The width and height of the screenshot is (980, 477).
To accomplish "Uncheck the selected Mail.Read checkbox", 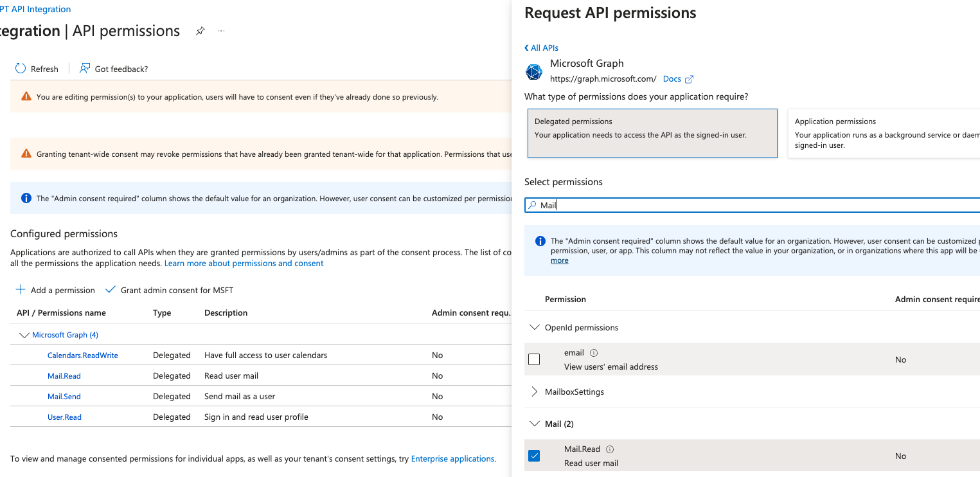I will tap(534, 456).
